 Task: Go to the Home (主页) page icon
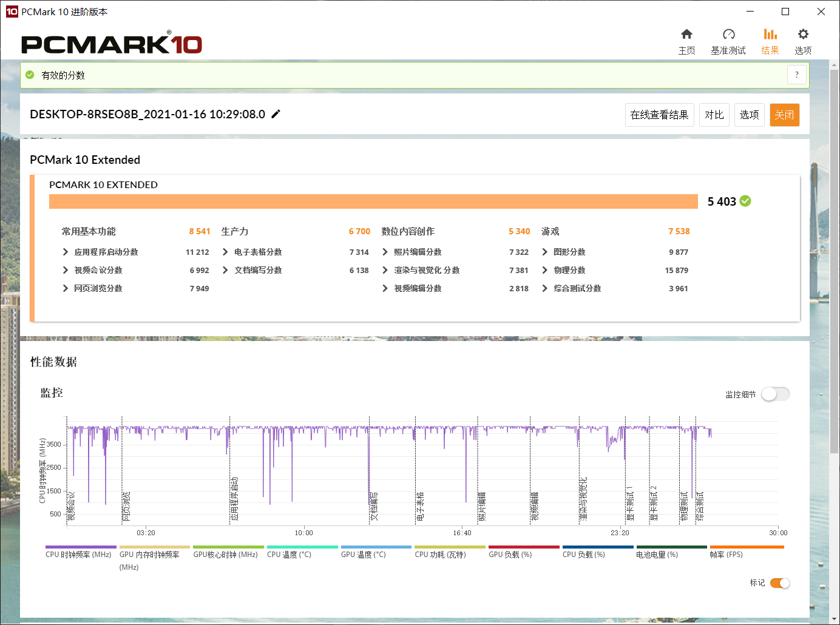[x=686, y=35]
